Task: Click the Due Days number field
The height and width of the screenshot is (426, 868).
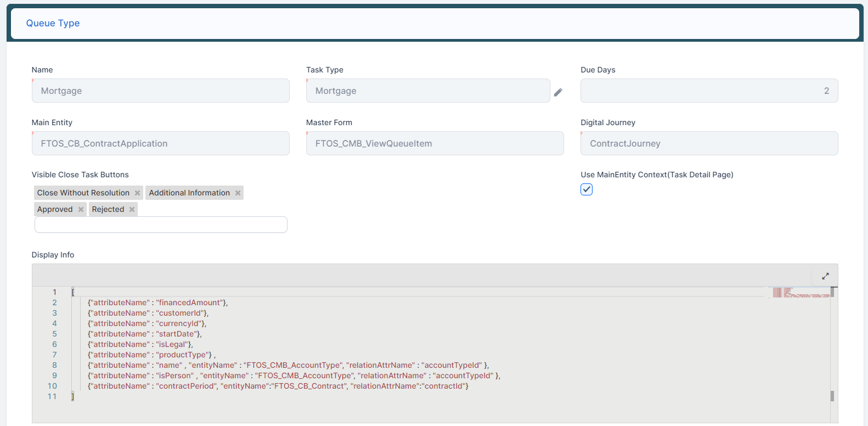Action: point(708,91)
